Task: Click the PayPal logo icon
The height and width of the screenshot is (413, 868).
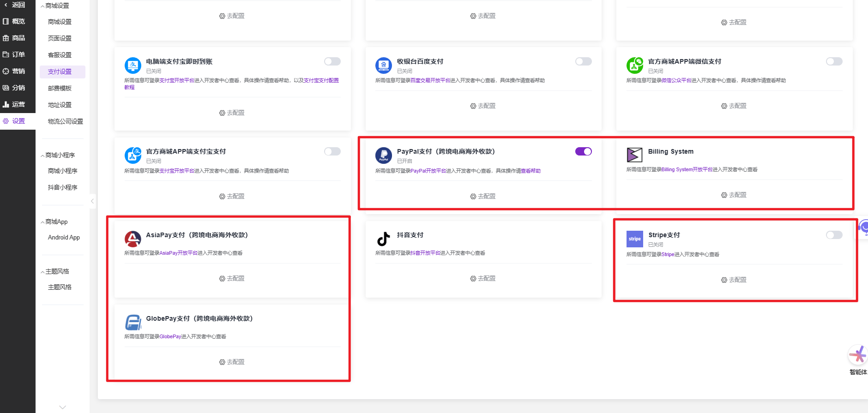Action: pyautogui.click(x=384, y=156)
